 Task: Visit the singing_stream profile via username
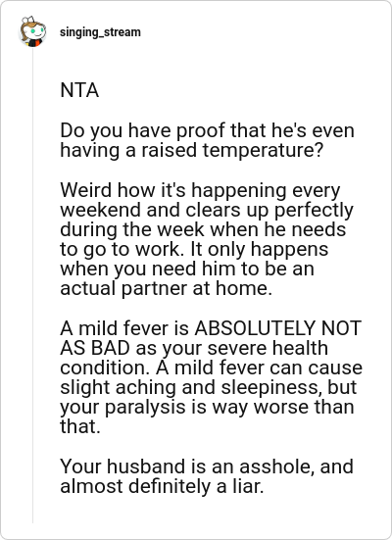tap(100, 32)
